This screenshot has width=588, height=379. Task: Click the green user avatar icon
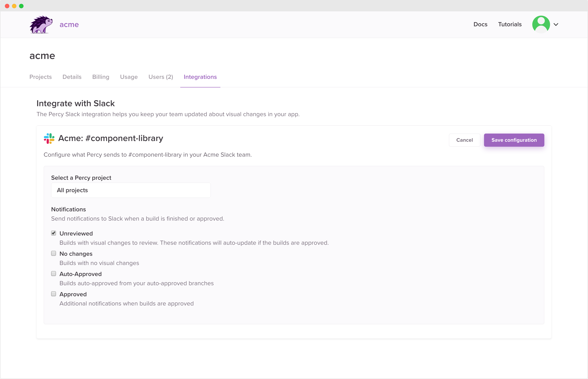(x=541, y=24)
